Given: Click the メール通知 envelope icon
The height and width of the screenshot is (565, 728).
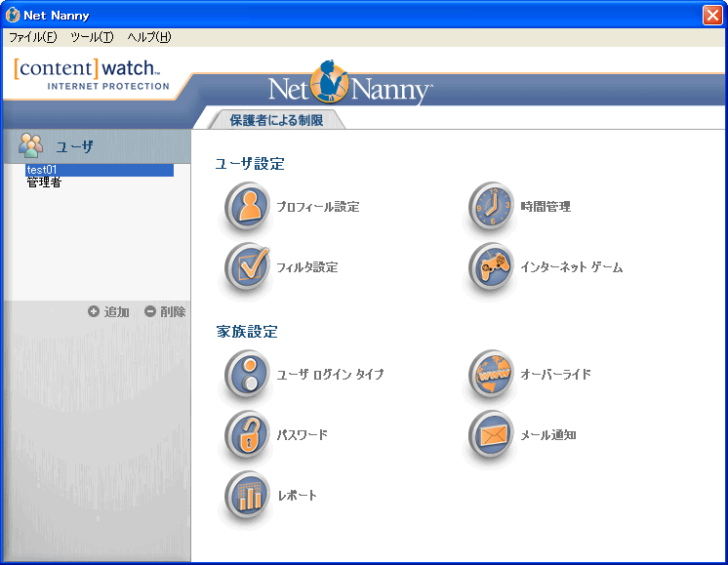Looking at the screenshot, I should (x=491, y=434).
